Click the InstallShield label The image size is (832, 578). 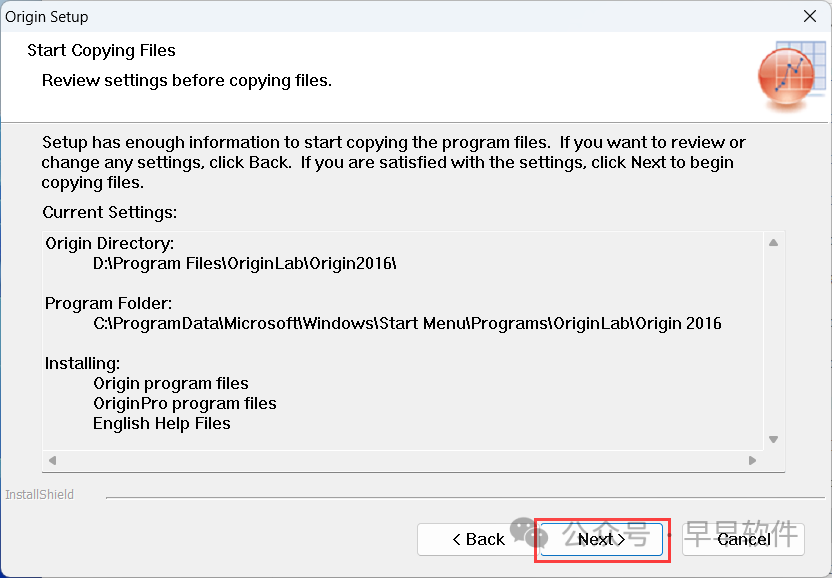[40, 494]
